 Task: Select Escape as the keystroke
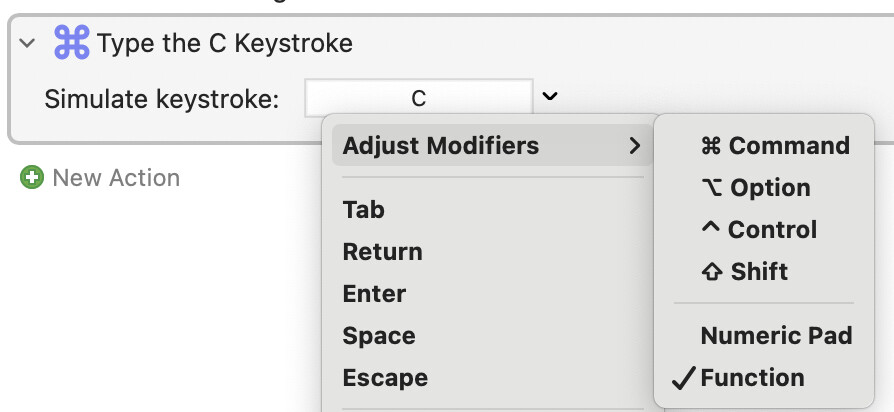[x=385, y=378]
